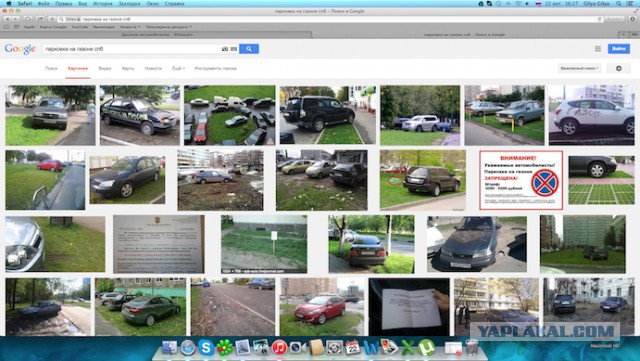Switch to the Видео results tab
This screenshot has height=361, width=640.
coord(104,69)
